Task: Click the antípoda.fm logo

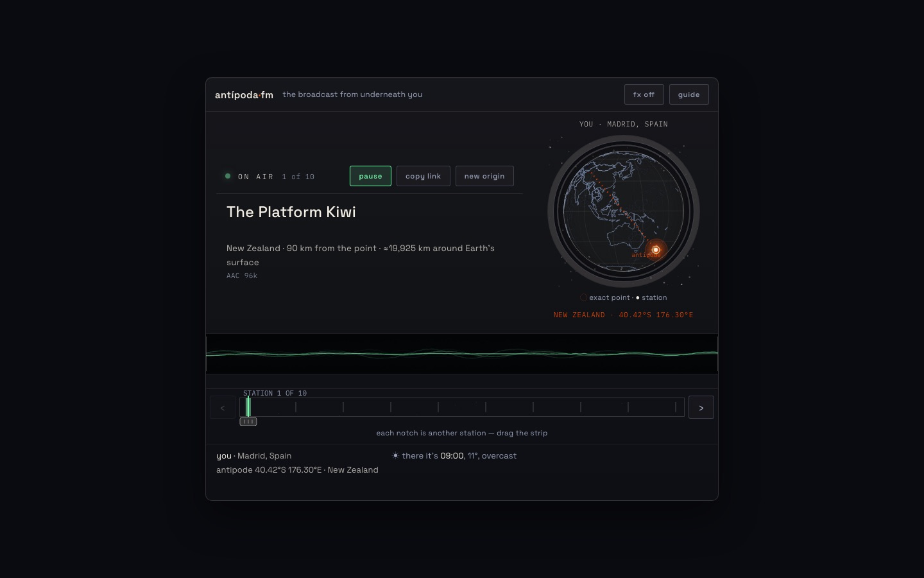Action: coord(244,95)
